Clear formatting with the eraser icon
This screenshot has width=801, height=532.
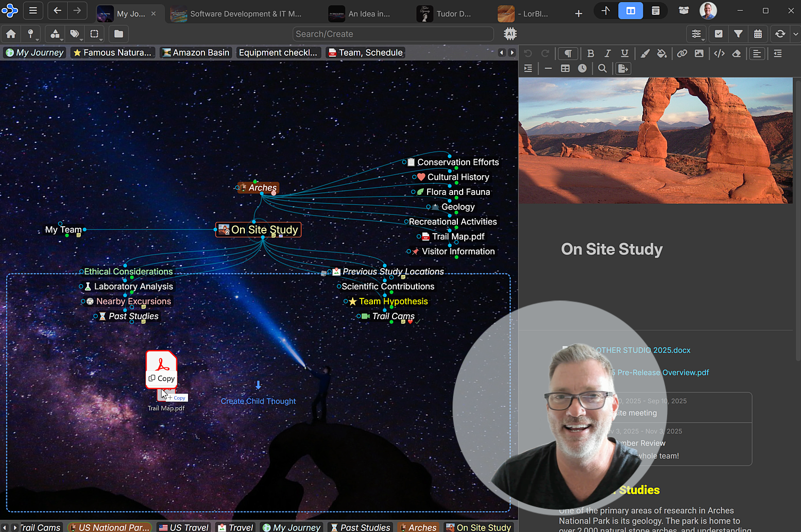pyautogui.click(x=736, y=53)
